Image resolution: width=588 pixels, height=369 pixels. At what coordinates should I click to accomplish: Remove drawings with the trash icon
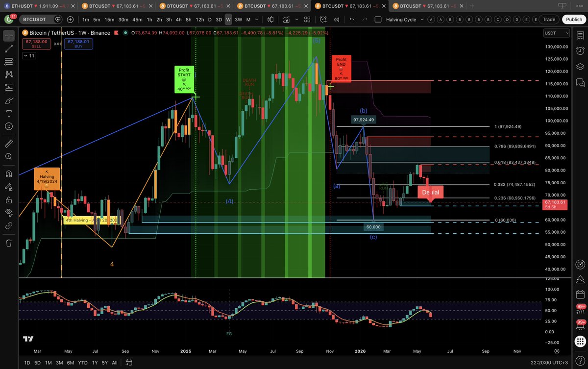coord(9,243)
